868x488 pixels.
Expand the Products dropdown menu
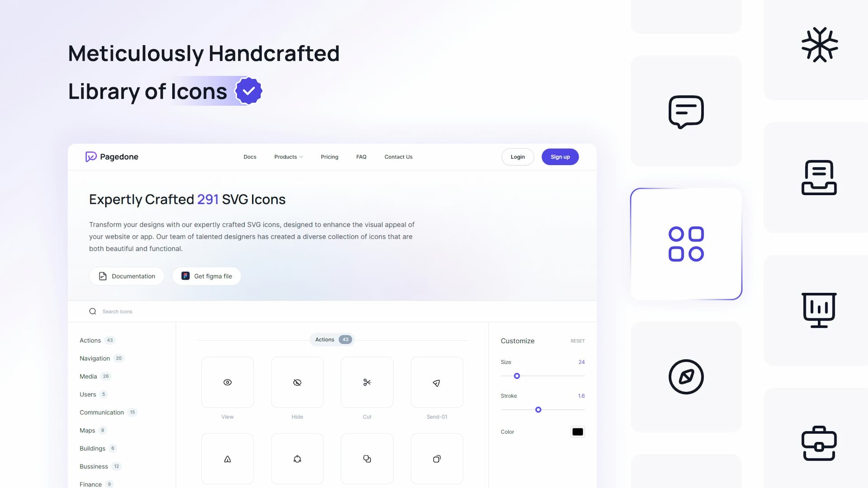pos(288,157)
